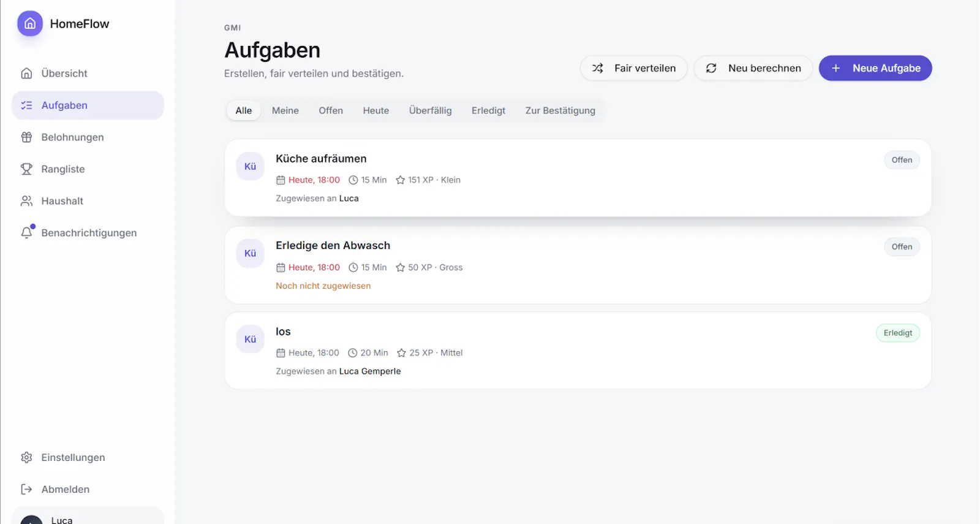Click the Offen badge on Küche aufräumen
This screenshot has height=524, width=980.
[x=902, y=160]
